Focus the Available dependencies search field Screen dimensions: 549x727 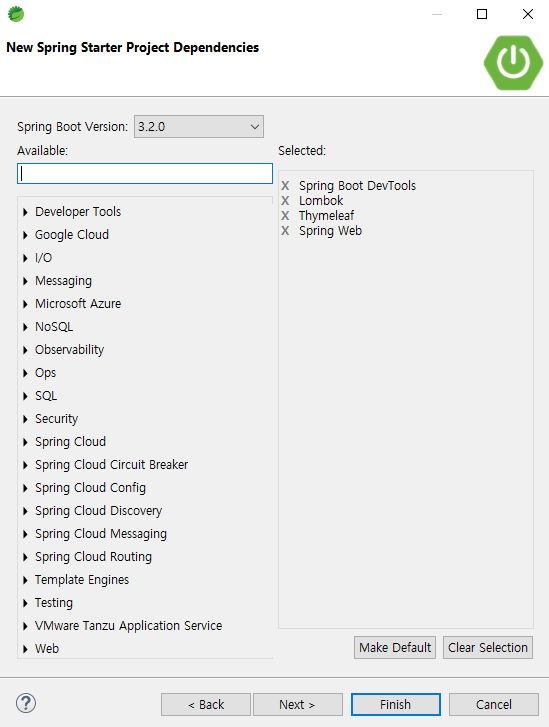click(x=145, y=173)
